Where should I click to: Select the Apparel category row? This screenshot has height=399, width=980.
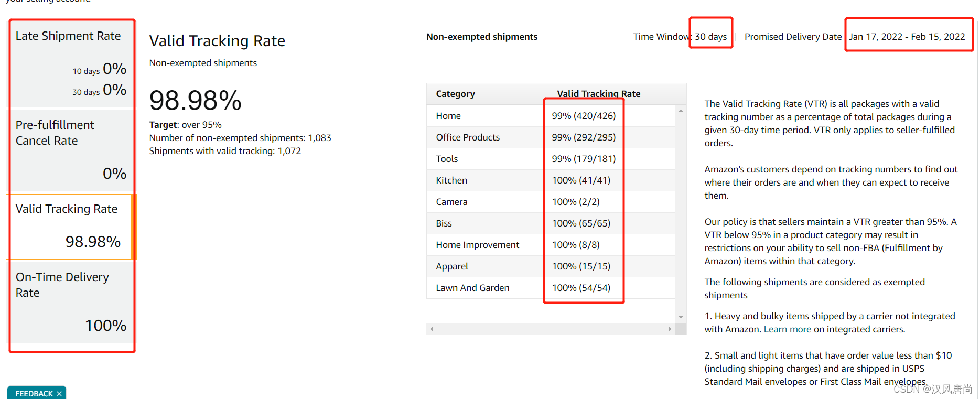tap(551, 266)
